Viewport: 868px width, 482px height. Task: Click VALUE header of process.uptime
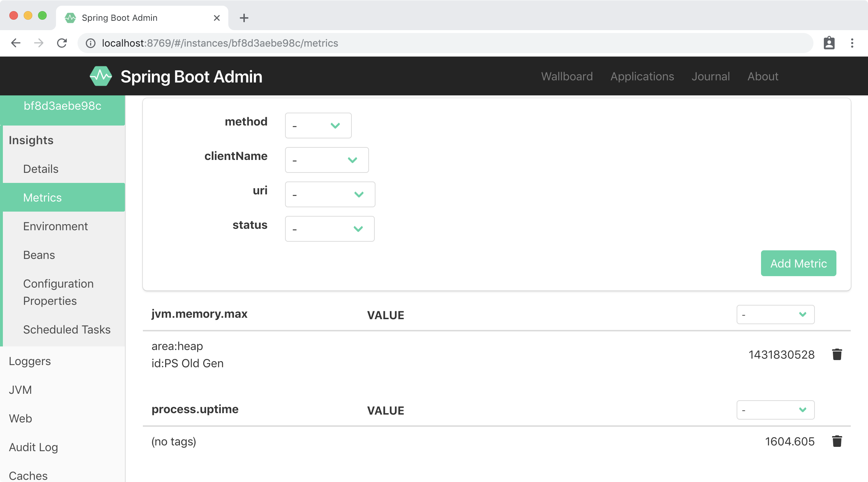[386, 411]
